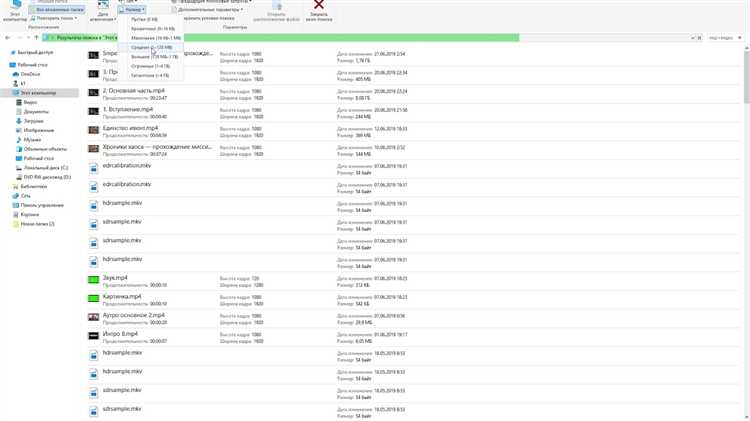This screenshot has height=421, width=750.
Task: Select Пустые (0 КБ) size filter
Action: (151, 19)
